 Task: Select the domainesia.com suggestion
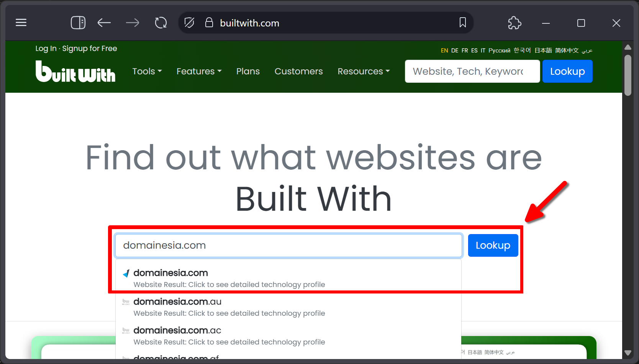tap(288, 278)
